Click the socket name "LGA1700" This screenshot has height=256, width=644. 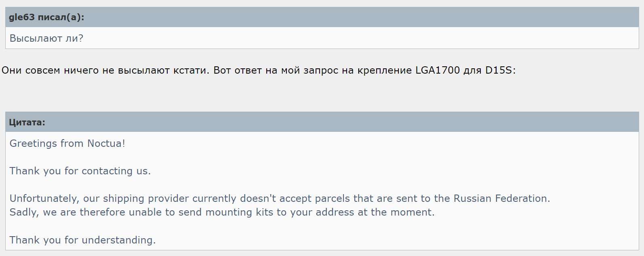pyautogui.click(x=438, y=70)
